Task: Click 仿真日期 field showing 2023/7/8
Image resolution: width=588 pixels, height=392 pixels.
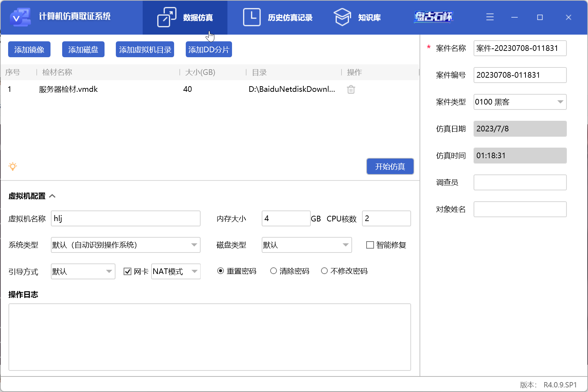Action: pos(520,129)
